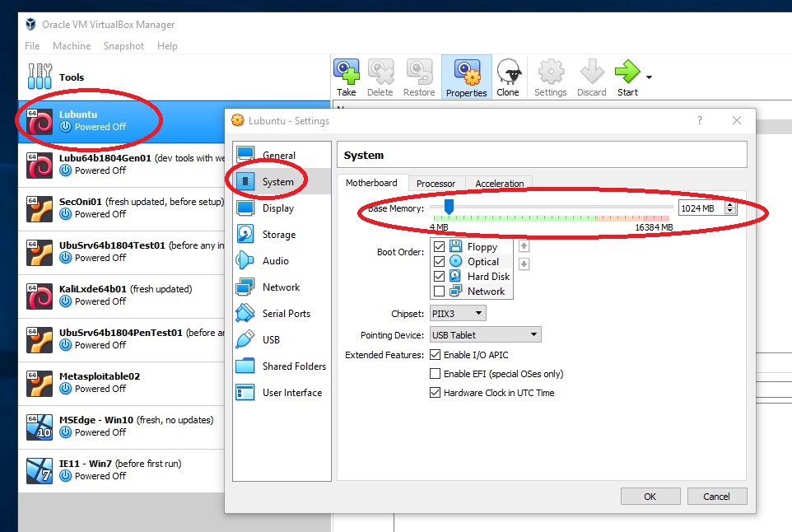792x532 pixels.
Task: Disable Hardware Clock in UTC Time
Action: [435, 393]
